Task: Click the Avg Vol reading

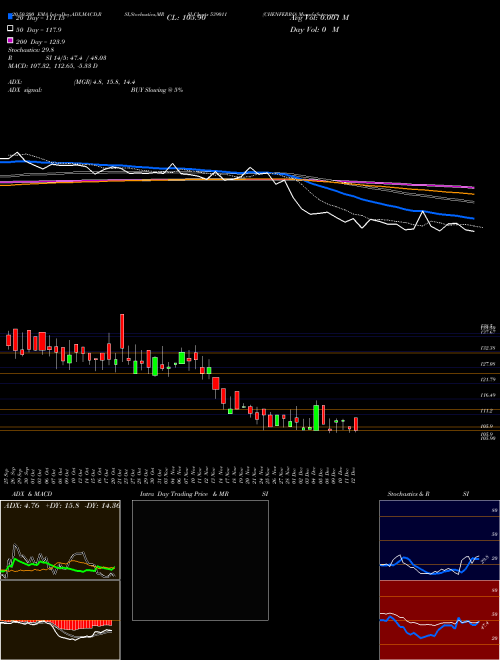Action: 319,18
